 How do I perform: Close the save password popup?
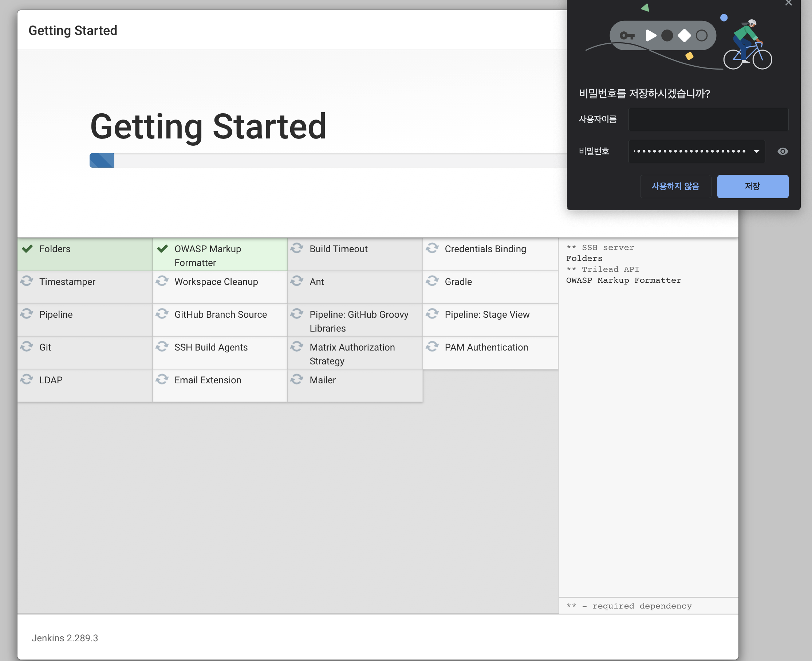pyautogui.click(x=788, y=3)
